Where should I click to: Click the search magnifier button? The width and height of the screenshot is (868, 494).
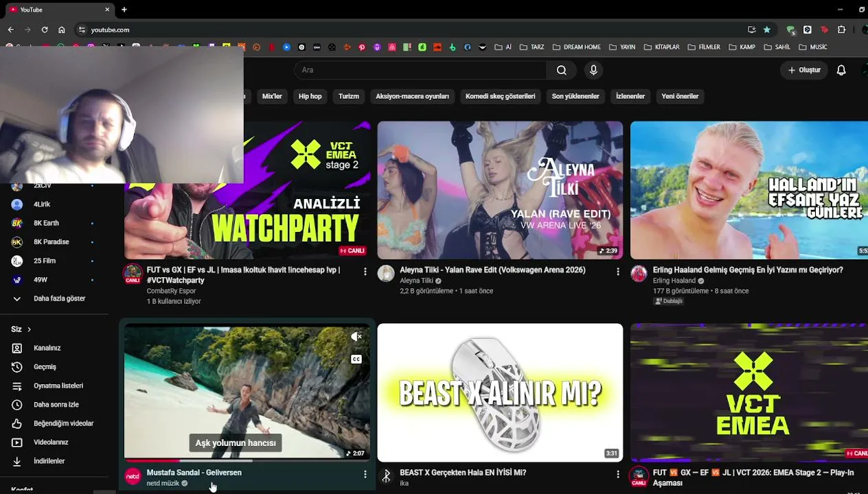[x=562, y=70]
